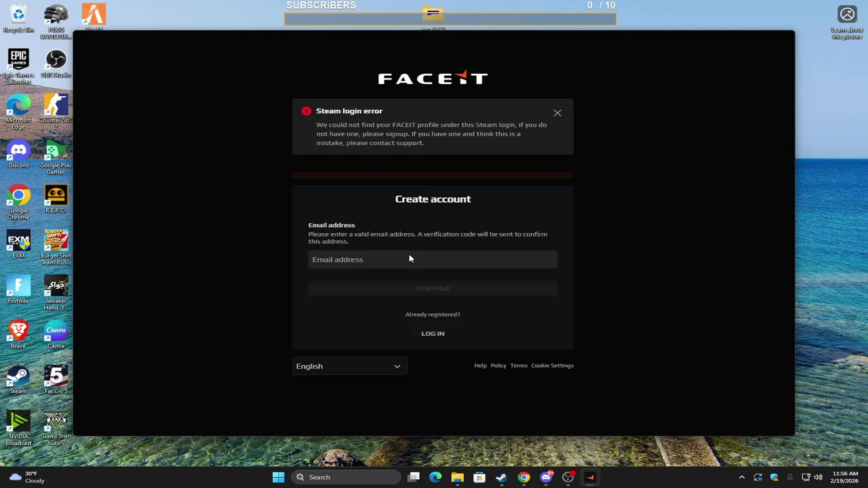Open the volume control in system tray
The width and height of the screenshot is (868, 488).
tap(818, 477)
